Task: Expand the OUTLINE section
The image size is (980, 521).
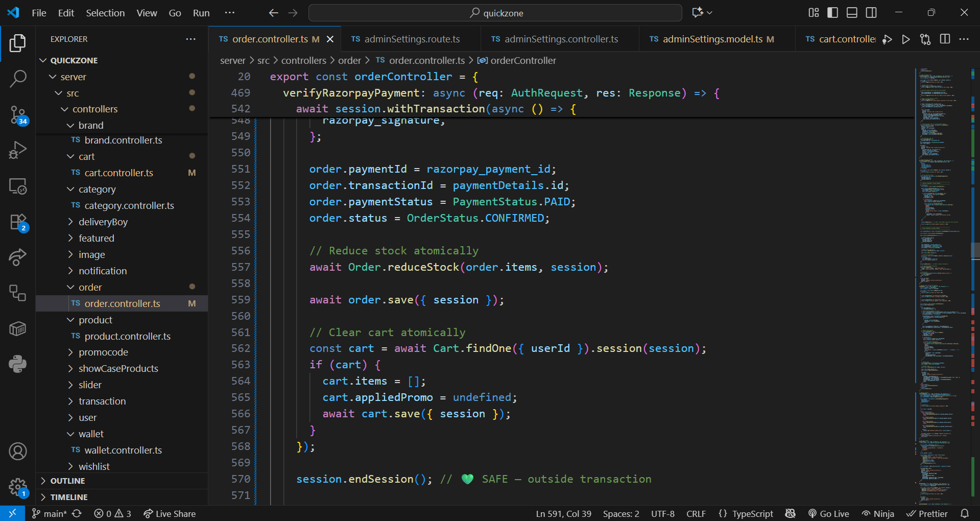Action: coord(67,481)
